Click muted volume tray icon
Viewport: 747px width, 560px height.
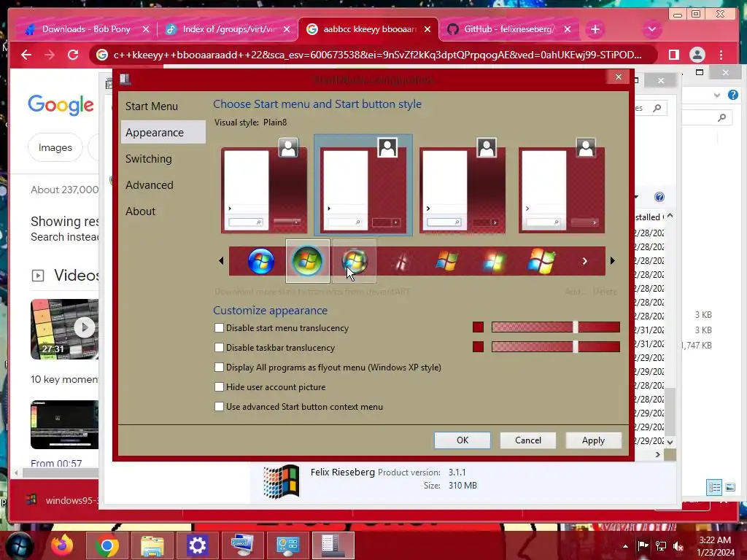678,546
